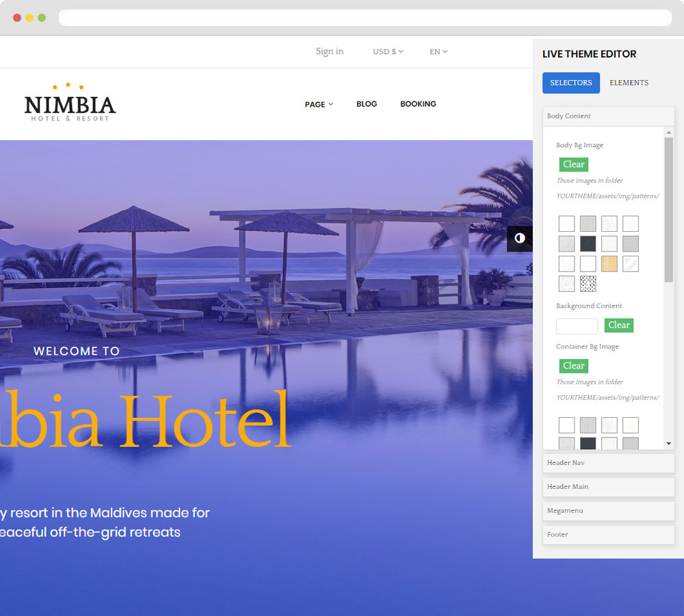Collapse the Body Content section

pyautogui.click(x=608, y=116)
